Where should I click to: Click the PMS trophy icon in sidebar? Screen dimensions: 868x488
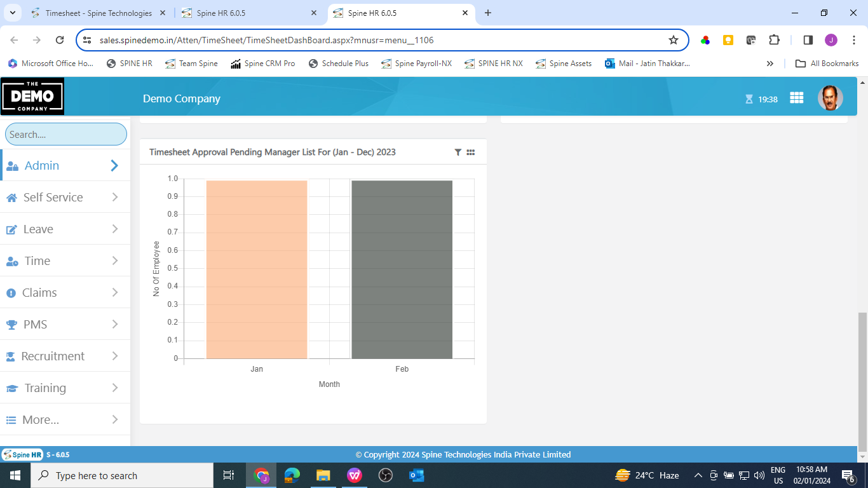(11, 325)
